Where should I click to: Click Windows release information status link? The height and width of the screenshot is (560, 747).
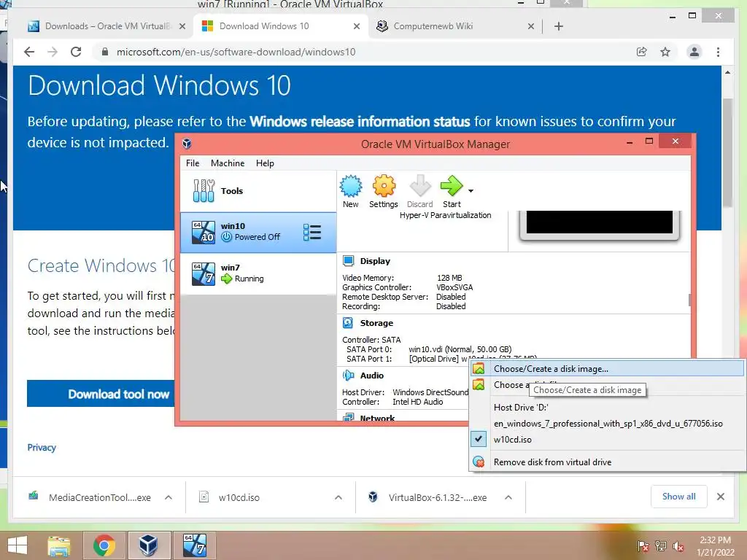[x=360, y=122]
